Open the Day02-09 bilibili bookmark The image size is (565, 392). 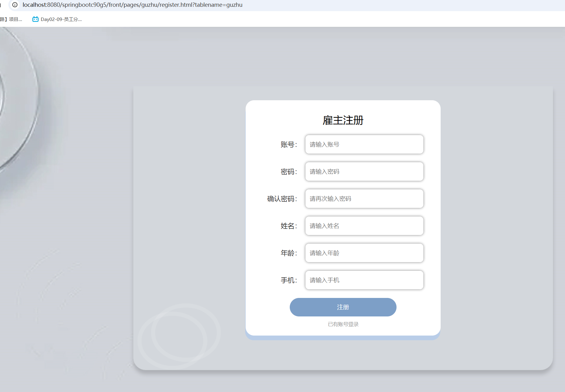pos(57,19)
